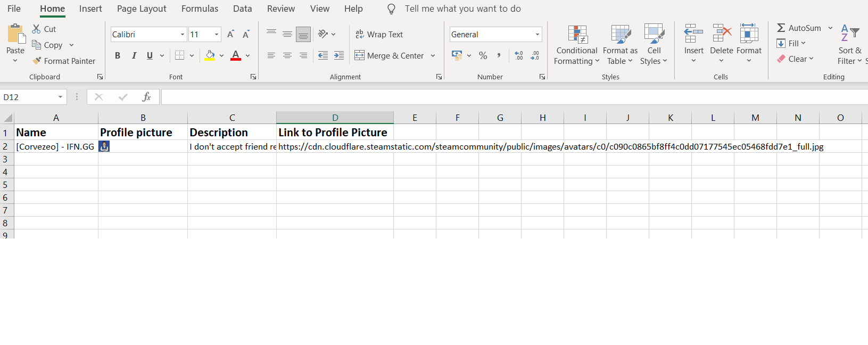Switch to the Formulas tab

tap(200, 9)
